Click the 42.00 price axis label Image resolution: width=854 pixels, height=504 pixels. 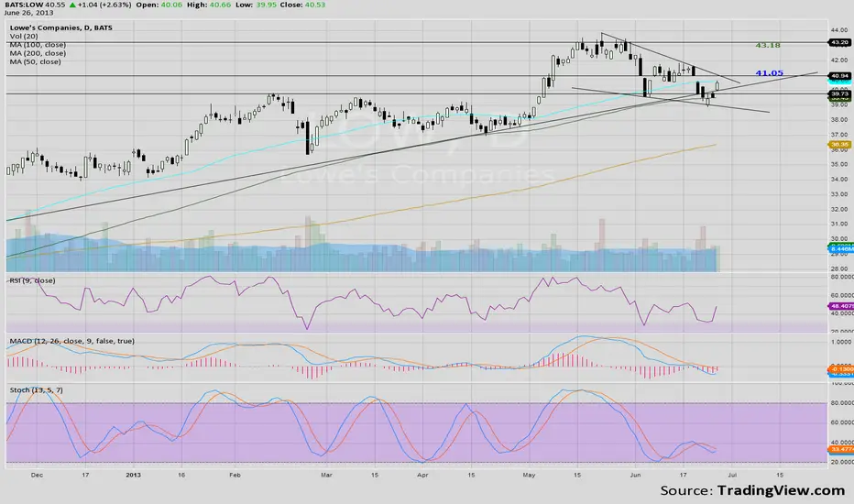(838, 60)
